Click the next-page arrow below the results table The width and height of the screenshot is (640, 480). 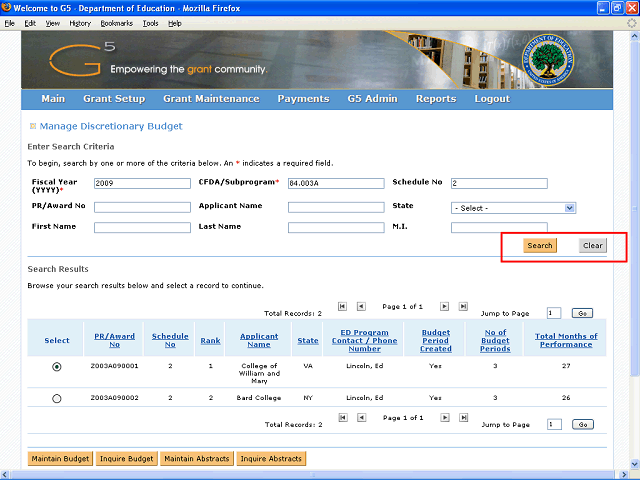click(443, 418)
